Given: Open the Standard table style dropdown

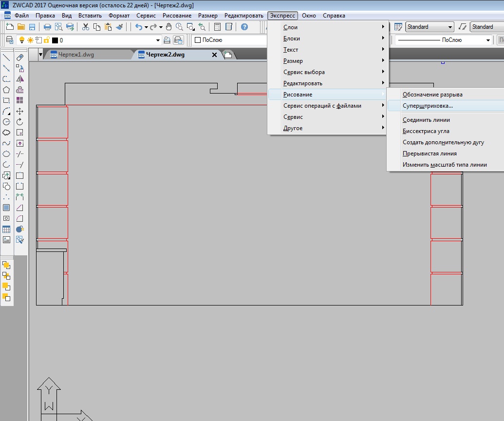Looking at the screenshot, I should (450, 27).
